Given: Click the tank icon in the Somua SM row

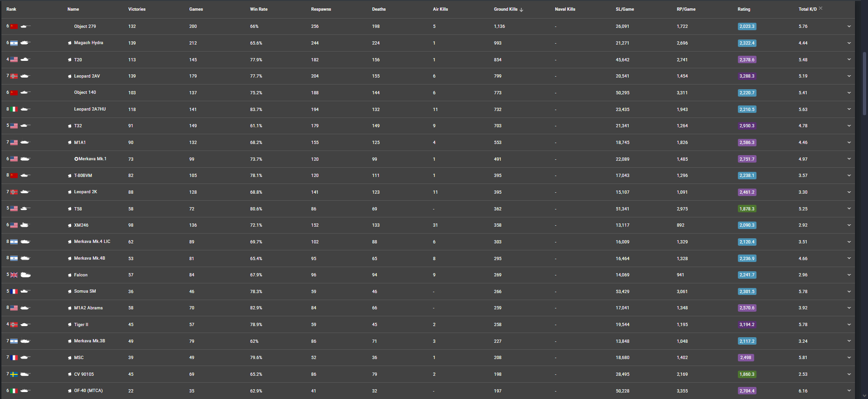Looking at the screenshot, I should point(26,292).
